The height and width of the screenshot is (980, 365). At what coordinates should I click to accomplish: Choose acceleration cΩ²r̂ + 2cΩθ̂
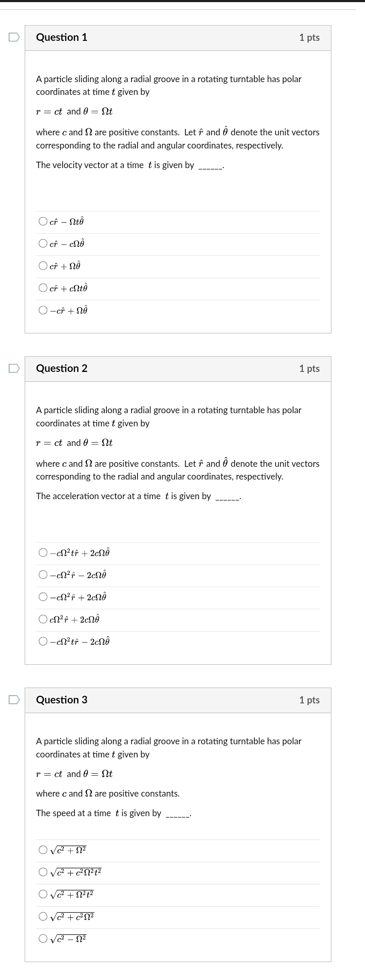coord(43,619)
